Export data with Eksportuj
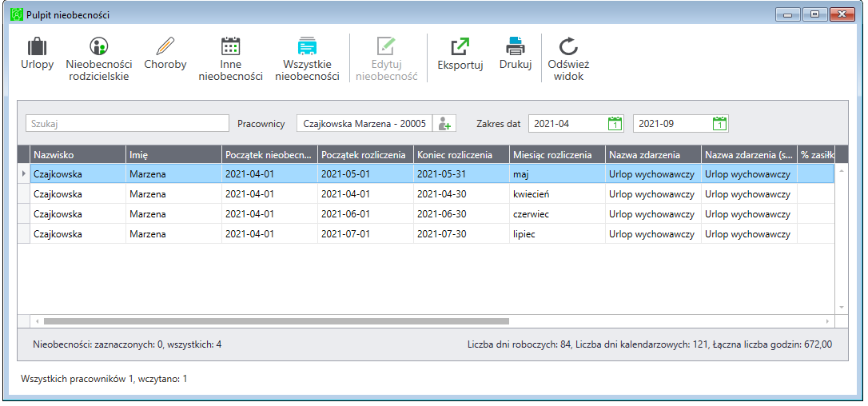 (x=460, y=54)
